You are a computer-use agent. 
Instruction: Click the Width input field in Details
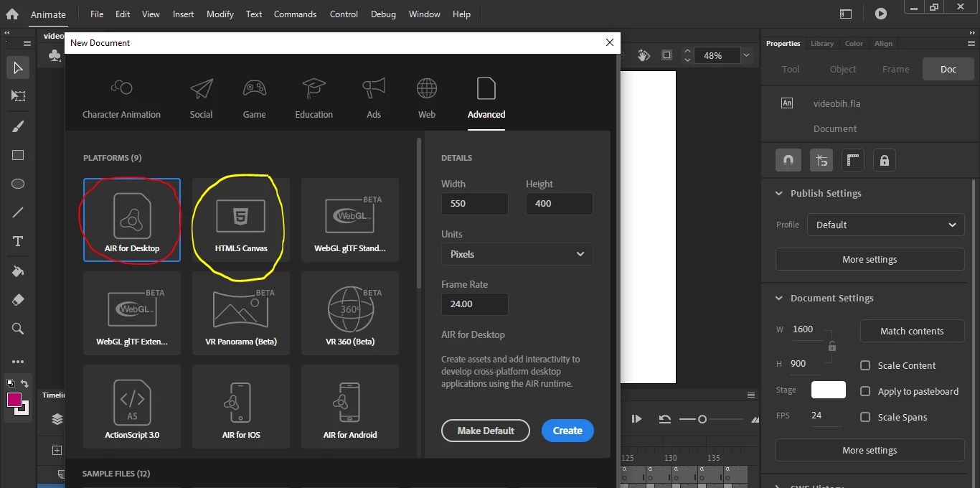click(x=475, y=203)
